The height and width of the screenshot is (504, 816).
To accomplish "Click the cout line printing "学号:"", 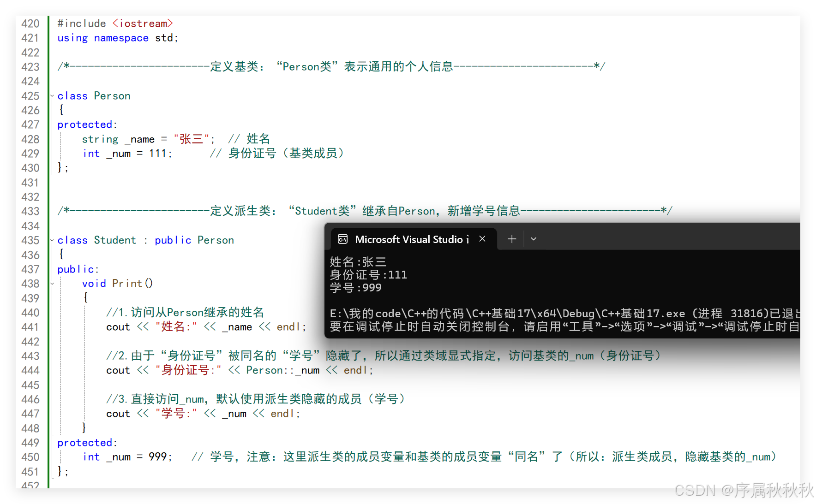I will click(203, 414).
